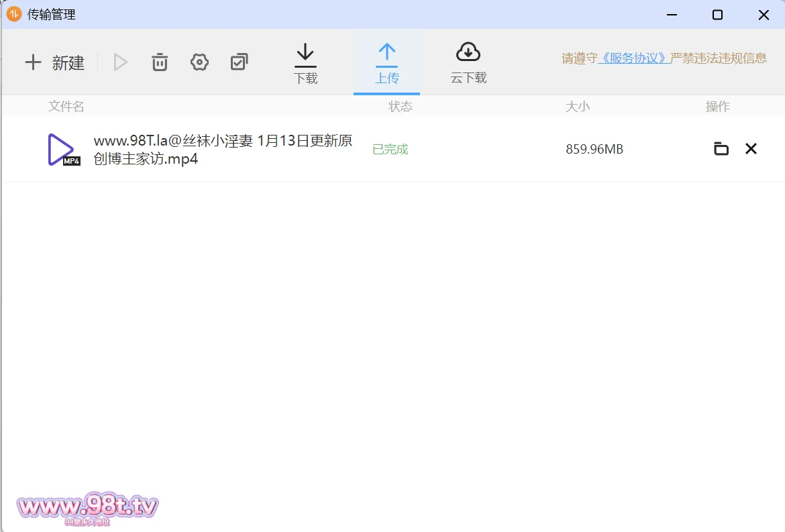Click the 新建 new task button
The height and width of the screenshot is (532, 785).
point(55,63)
